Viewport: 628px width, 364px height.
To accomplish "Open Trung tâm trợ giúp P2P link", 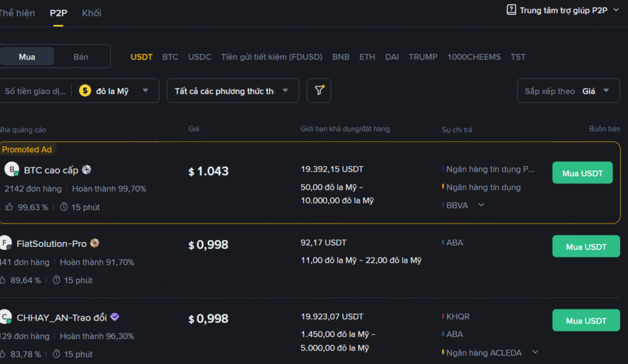I will pos(563,10).
